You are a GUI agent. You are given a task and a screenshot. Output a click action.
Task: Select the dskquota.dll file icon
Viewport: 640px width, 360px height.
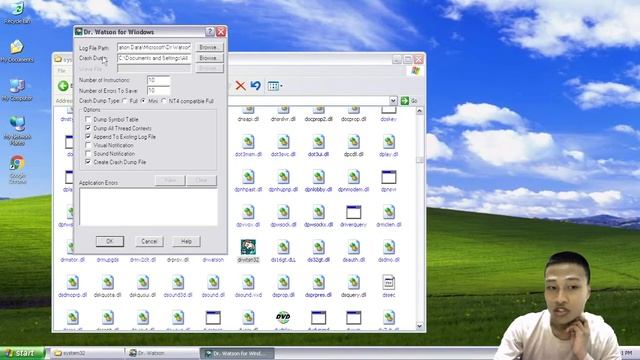point(107,282)
